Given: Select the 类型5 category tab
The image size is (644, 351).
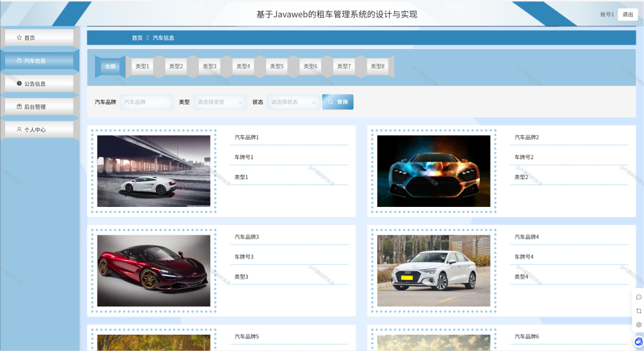Looking at the screenshot, I should click(x=277, y=66).
